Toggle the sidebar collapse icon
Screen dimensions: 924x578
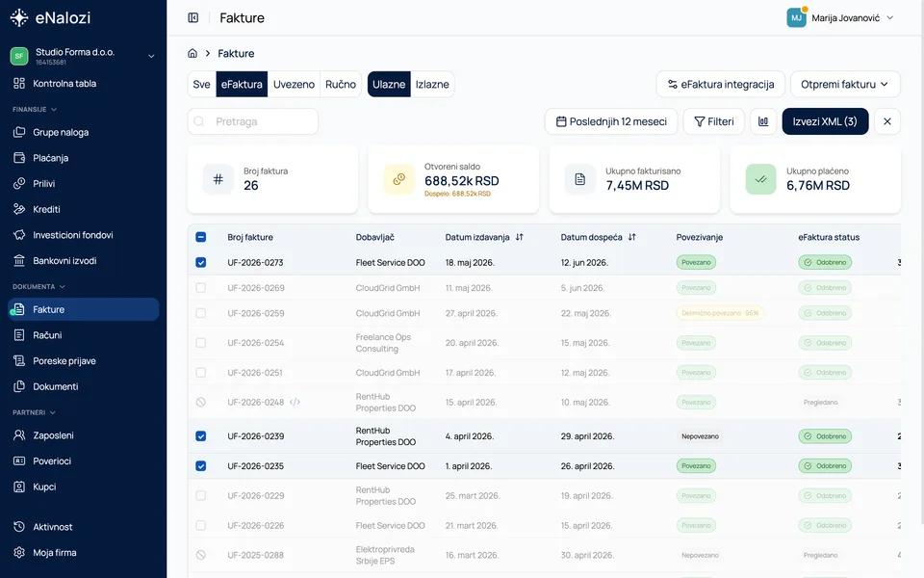click(192, 17)
